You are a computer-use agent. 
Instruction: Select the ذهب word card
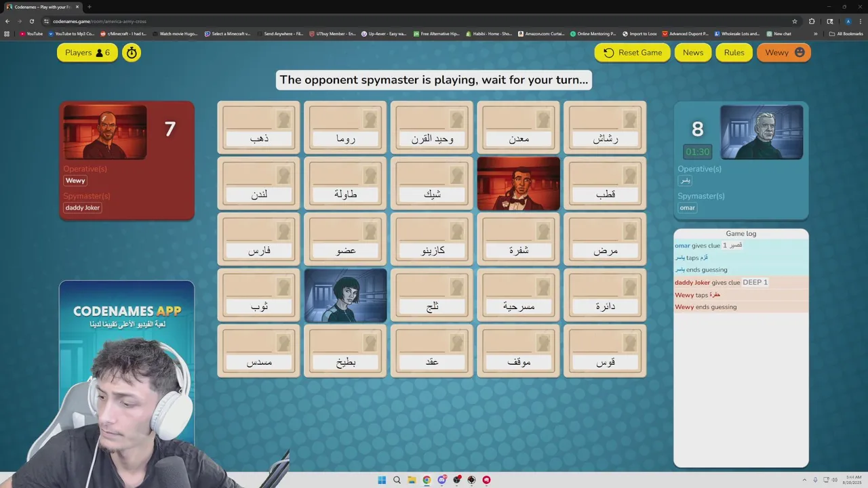tap(258, 127)
